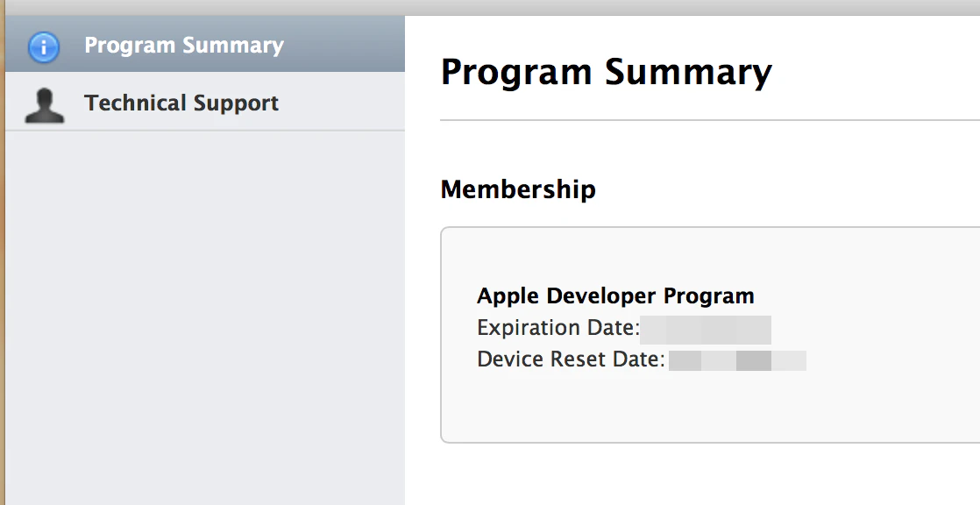
Task: Click the large Program Summary page heading
Action: 607,73
